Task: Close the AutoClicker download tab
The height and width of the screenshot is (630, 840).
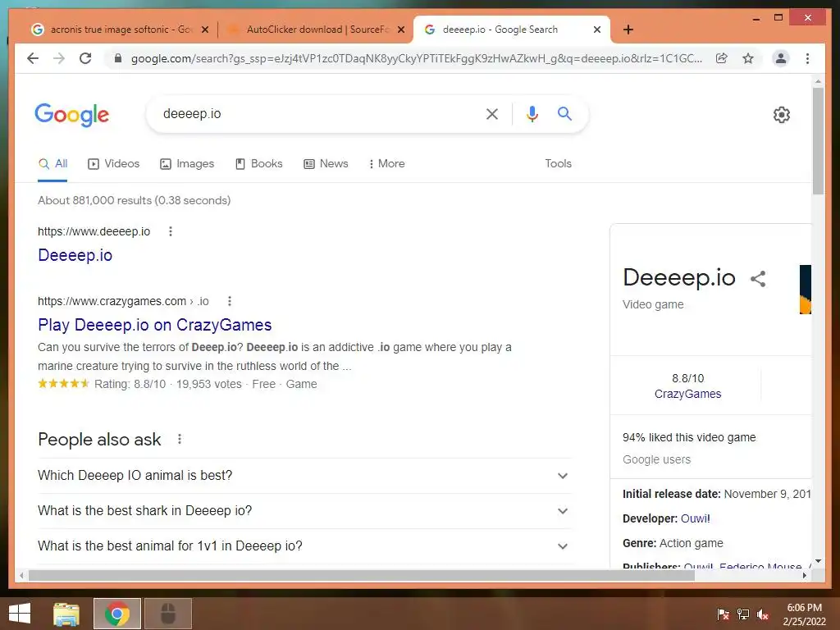Action: pos(400,30)
